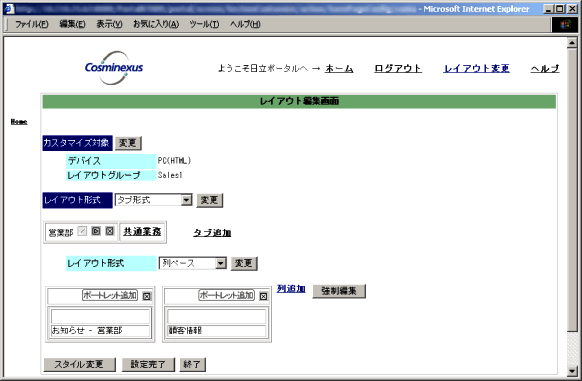
Task: Click the レイアウトグループ label
Action: point(111,175)
